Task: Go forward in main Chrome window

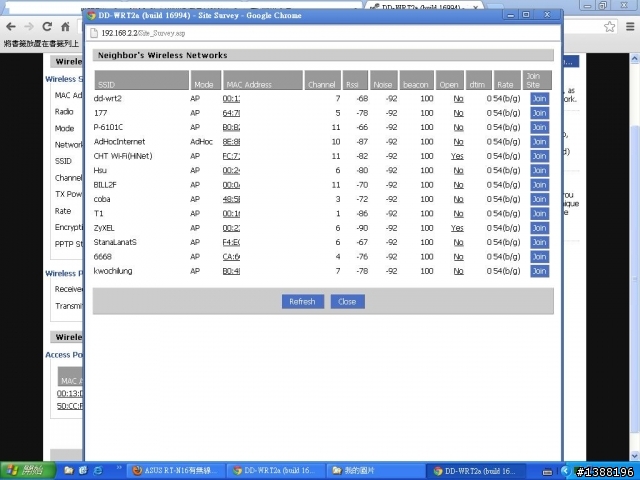Action: pos(29,27)
